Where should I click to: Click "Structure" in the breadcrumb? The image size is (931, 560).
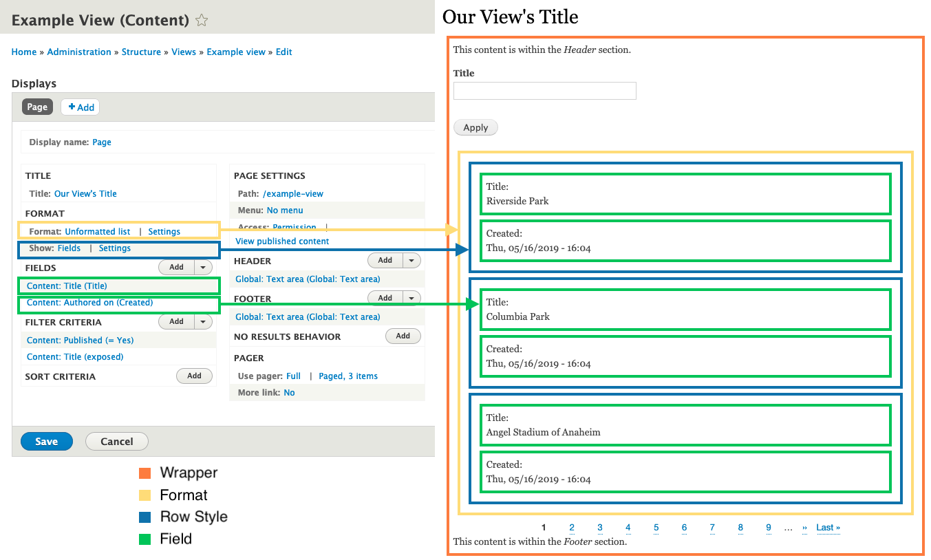pos(141,52)
